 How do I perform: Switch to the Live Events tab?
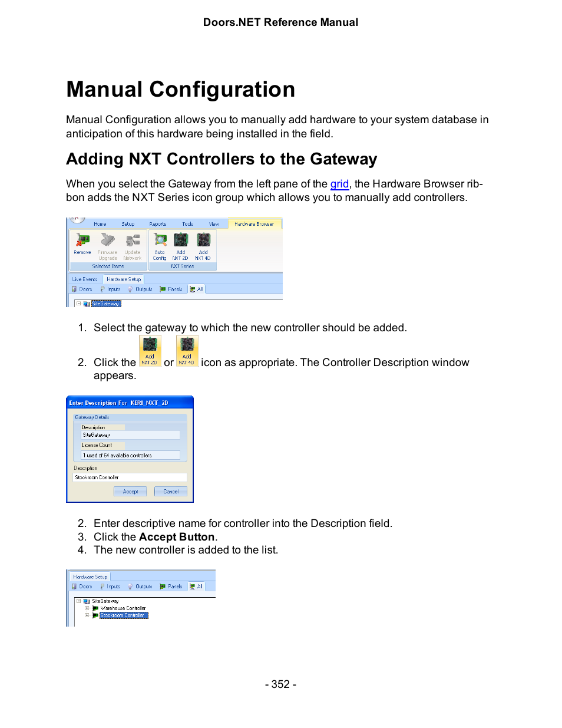click(x=85, y=279)
